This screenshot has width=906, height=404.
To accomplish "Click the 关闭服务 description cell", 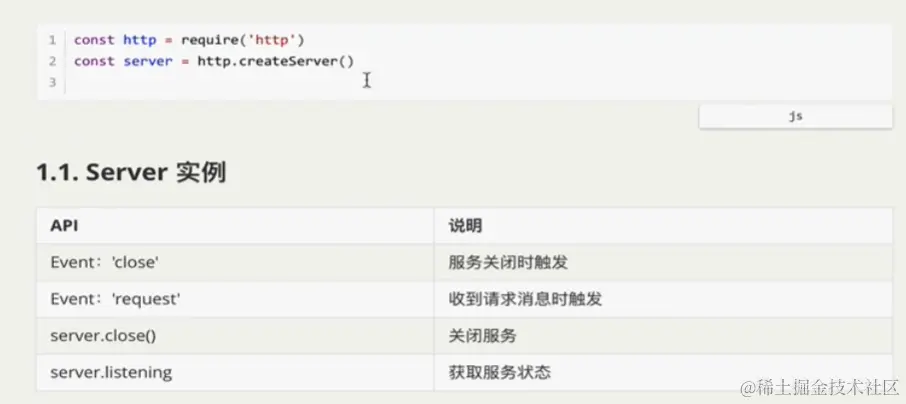I will [482, 335].
